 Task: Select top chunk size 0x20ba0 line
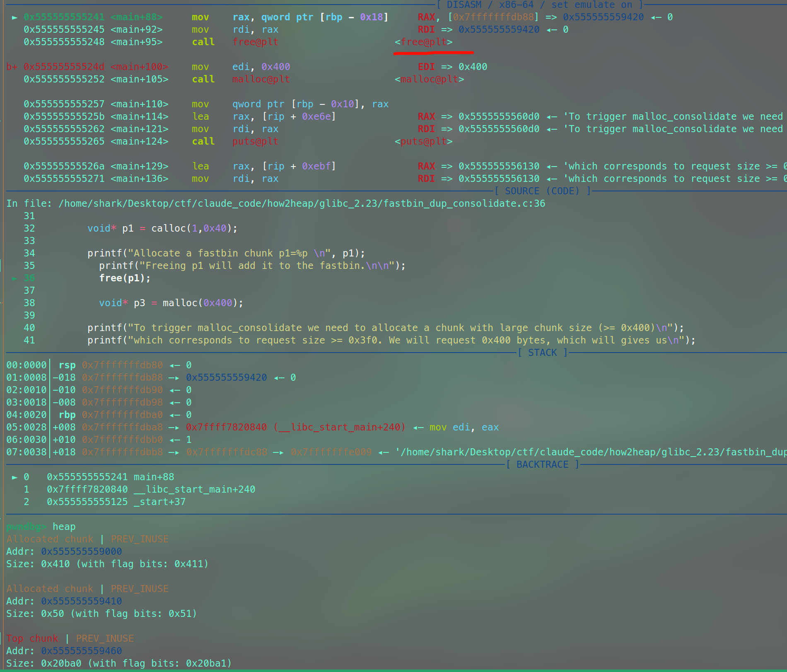click(x=119, y=663)
